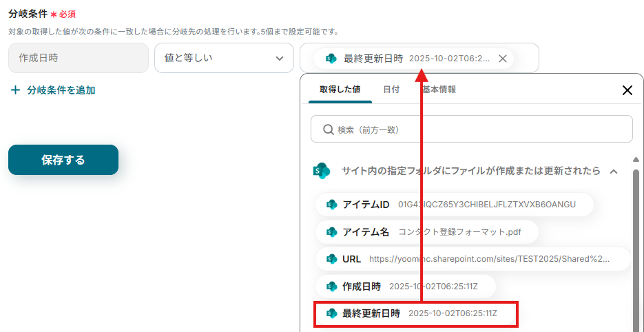Select the 取得した値 tab

[340, 90]
